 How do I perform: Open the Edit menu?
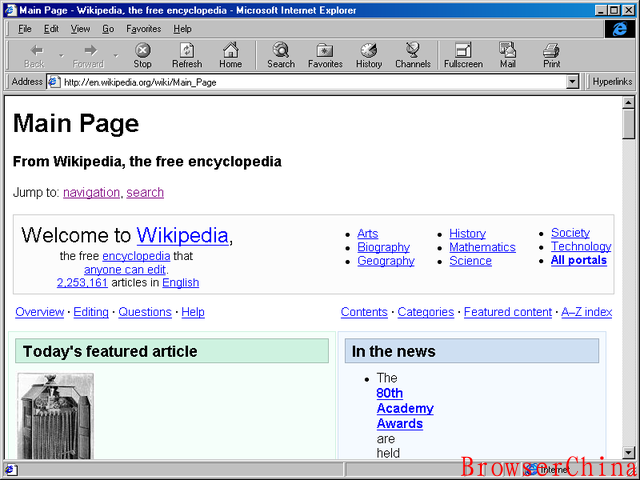(51, 29)
